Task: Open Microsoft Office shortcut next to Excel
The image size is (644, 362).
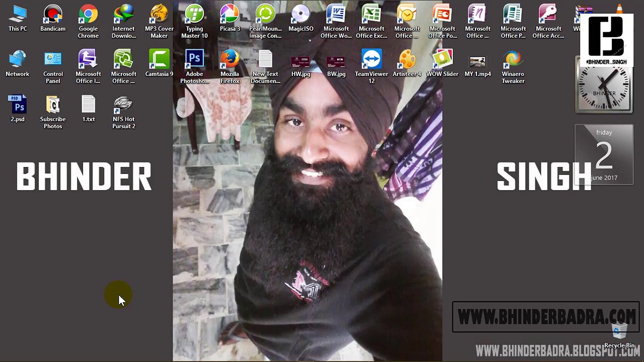Action: 407,22
